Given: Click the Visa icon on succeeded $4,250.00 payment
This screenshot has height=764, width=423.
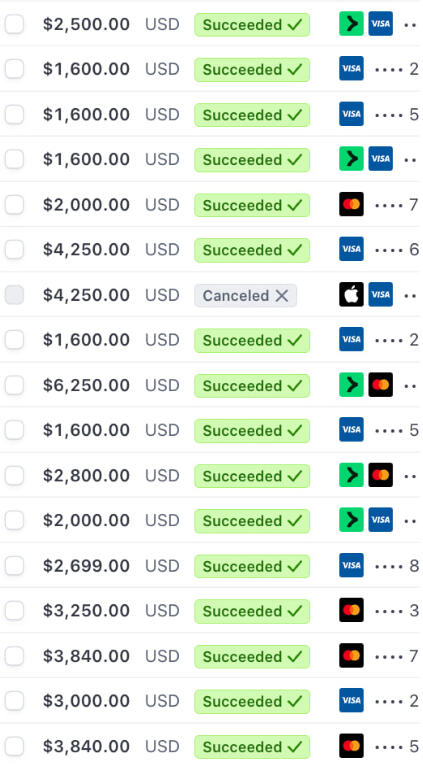Looking at the screenshot, I should 351,249.
